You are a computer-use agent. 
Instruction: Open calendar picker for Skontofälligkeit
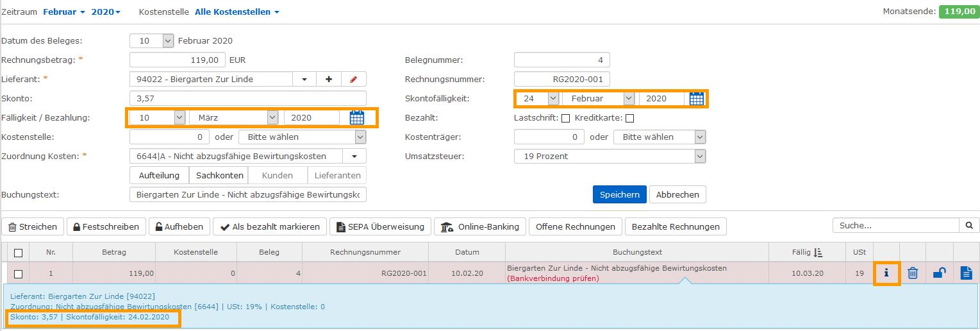(696, 99)
